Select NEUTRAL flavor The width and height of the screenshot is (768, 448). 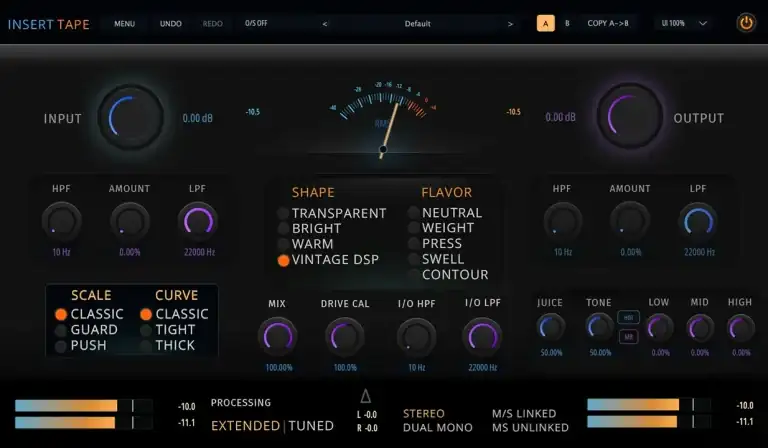tap(445, 212)
